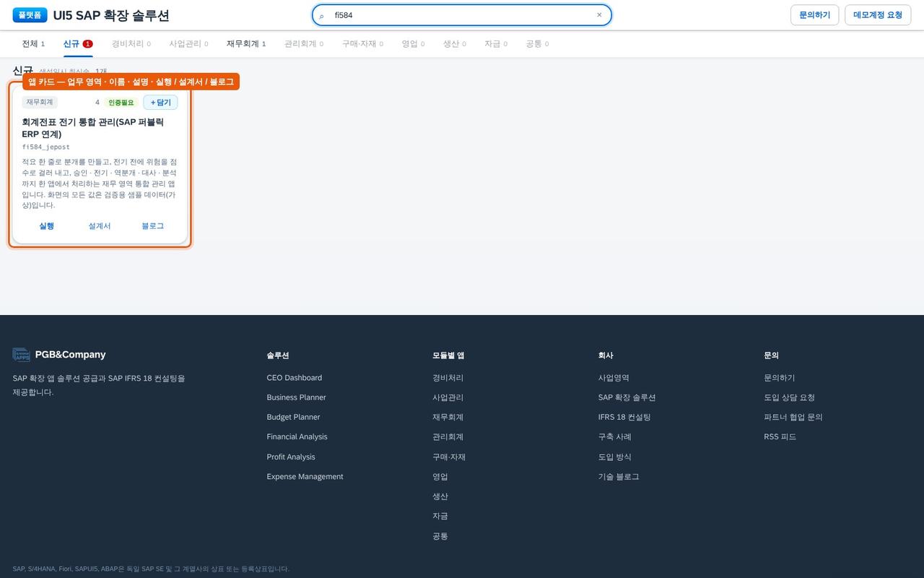Open Financial Analysis from the footer
Screen dimensions: 924x578
[297, 436]
